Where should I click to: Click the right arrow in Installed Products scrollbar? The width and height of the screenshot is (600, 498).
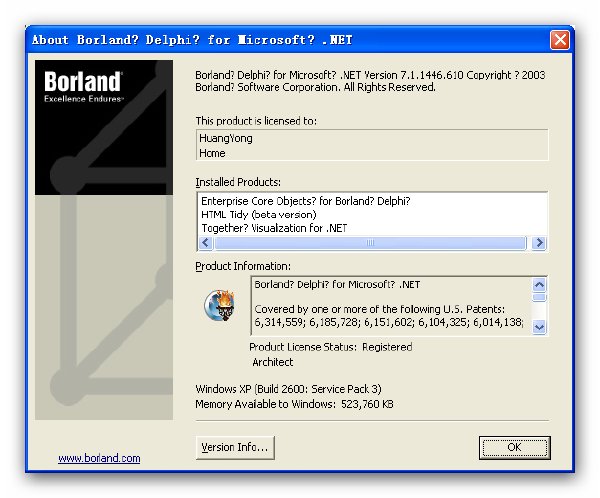(539, 243)
